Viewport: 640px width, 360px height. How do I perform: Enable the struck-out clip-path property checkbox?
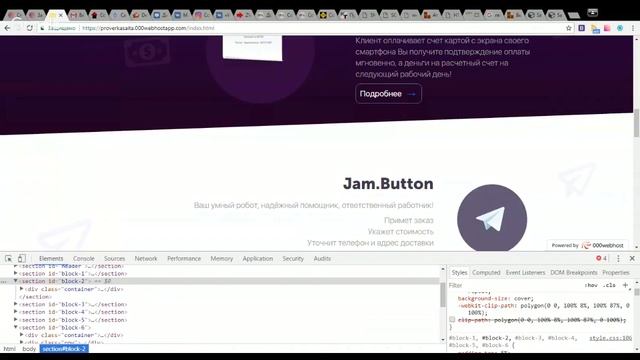[x=452, y=320]
